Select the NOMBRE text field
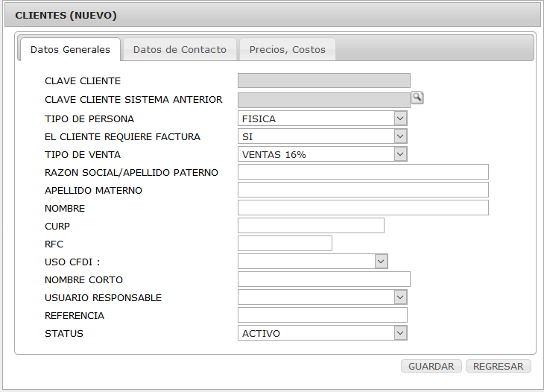The height and width of the screenshot is (392, 544). (x=363, y=208)
